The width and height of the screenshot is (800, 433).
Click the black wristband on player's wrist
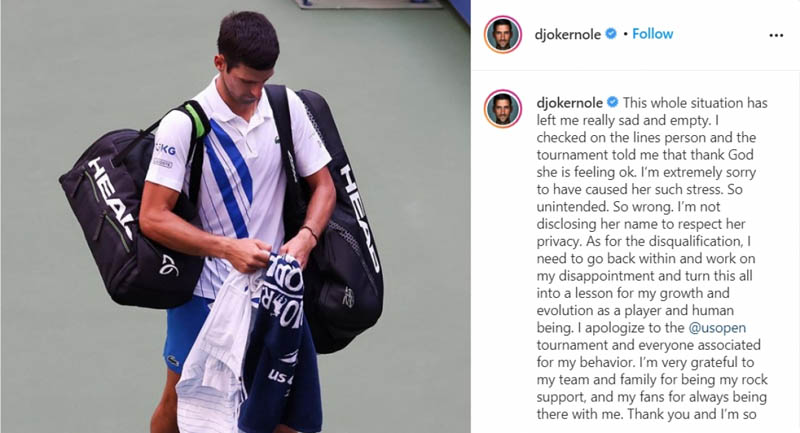click(x=310, y=232)
